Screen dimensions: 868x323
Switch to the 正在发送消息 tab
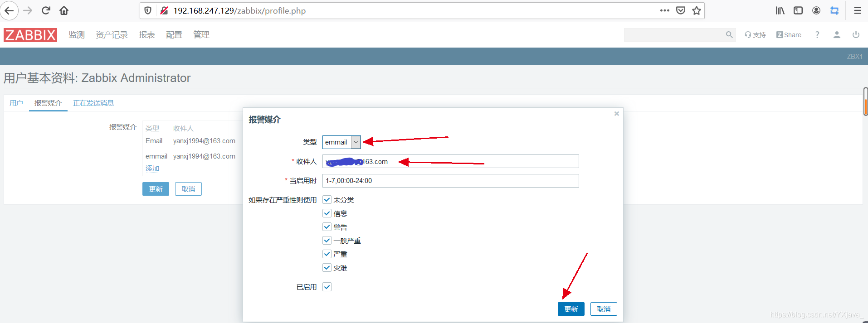point(93,103)
